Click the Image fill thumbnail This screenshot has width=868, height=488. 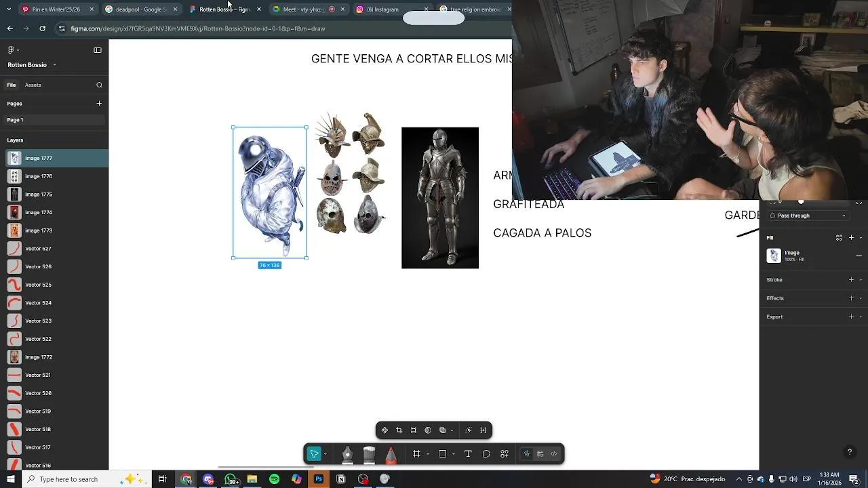point(774,256)
